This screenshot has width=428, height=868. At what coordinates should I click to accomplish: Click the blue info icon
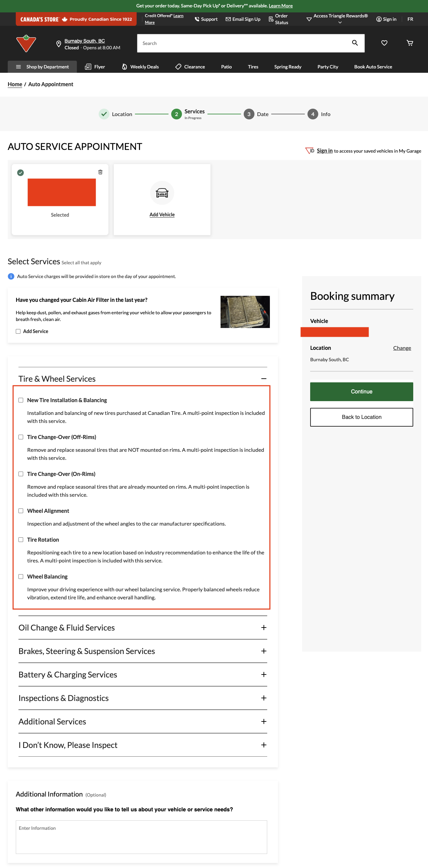pos(11,276)
